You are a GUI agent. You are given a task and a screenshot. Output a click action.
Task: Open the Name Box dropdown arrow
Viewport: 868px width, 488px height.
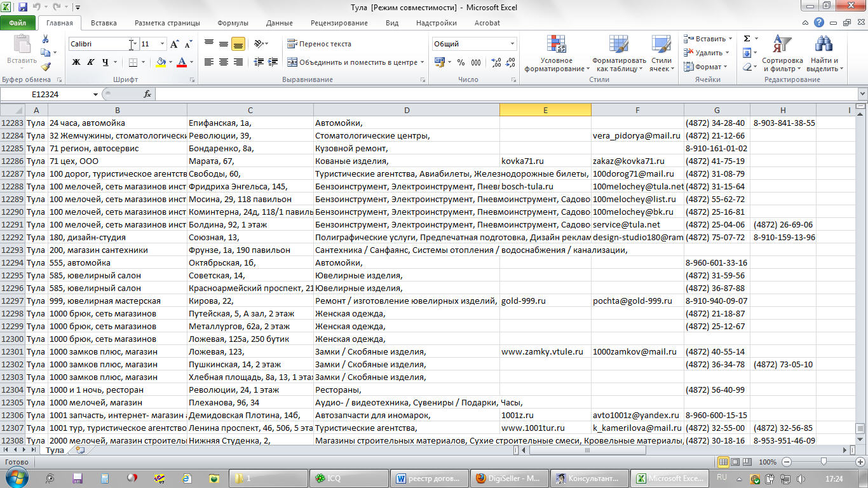[96, 94]
